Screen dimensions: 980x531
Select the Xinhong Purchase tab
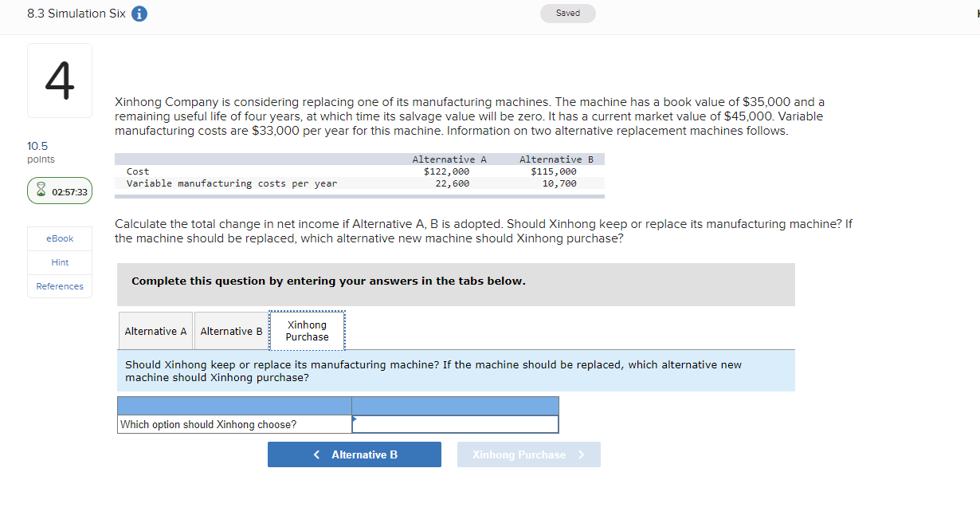tap(307, 331)
